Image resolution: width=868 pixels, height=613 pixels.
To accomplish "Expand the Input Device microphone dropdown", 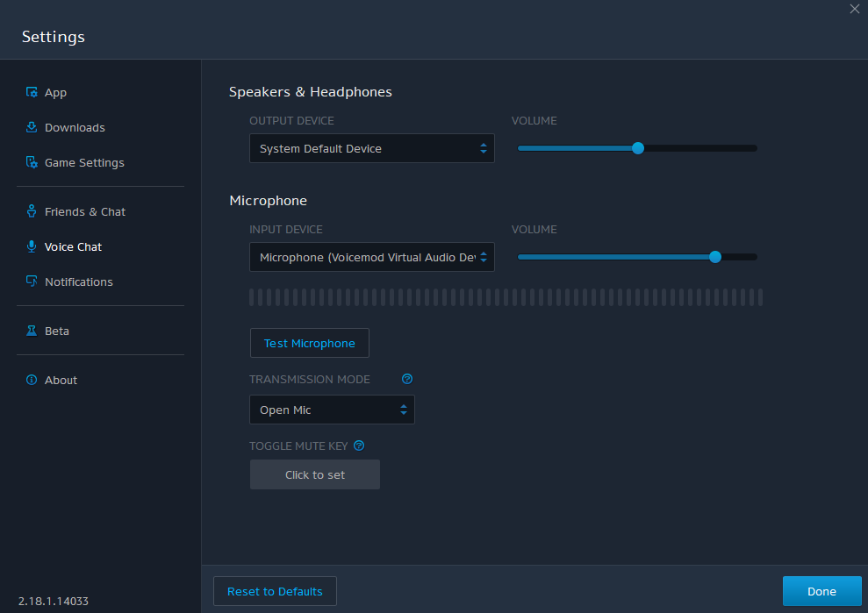I will [371, 257].
